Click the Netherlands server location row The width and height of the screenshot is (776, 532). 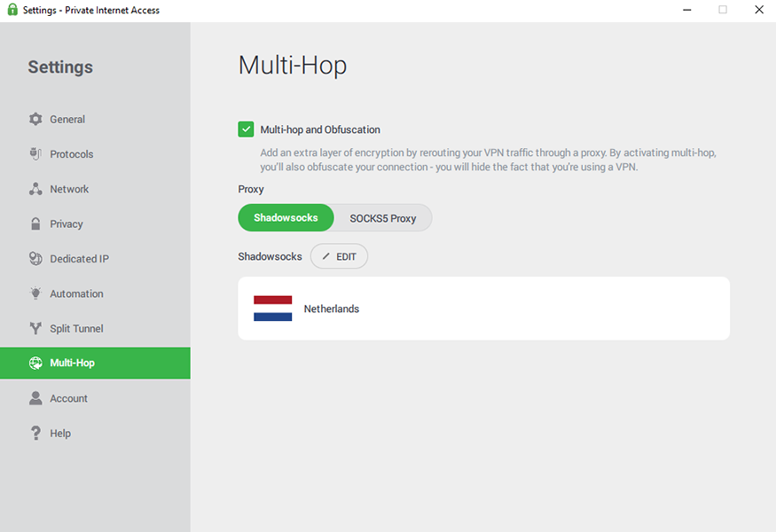[x=483, y=309]
